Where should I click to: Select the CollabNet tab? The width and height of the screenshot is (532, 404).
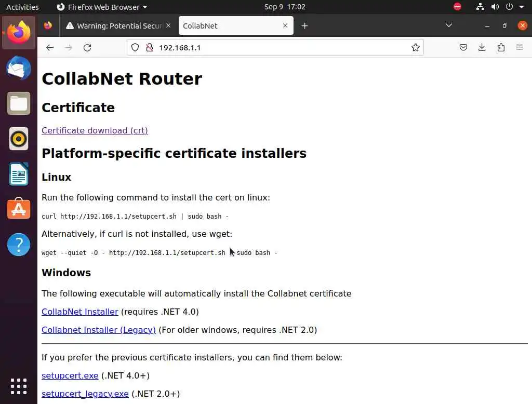coord(236,26)
